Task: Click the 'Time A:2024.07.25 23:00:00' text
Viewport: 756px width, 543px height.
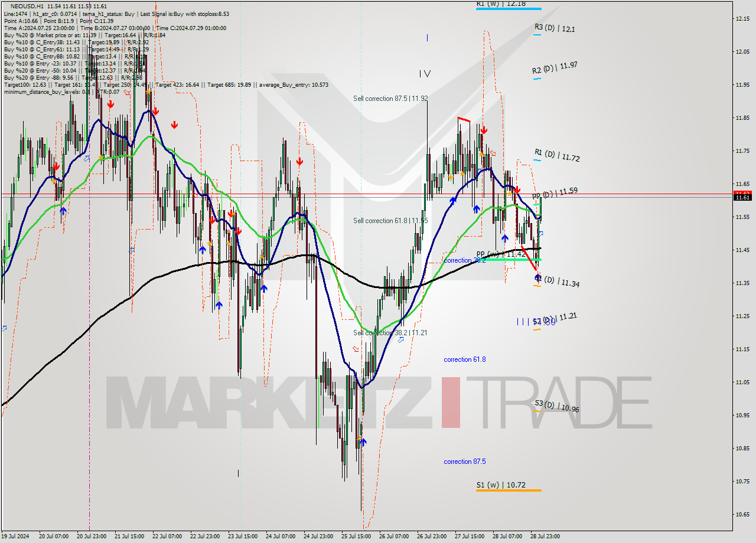Action: (x=39, y=28)
